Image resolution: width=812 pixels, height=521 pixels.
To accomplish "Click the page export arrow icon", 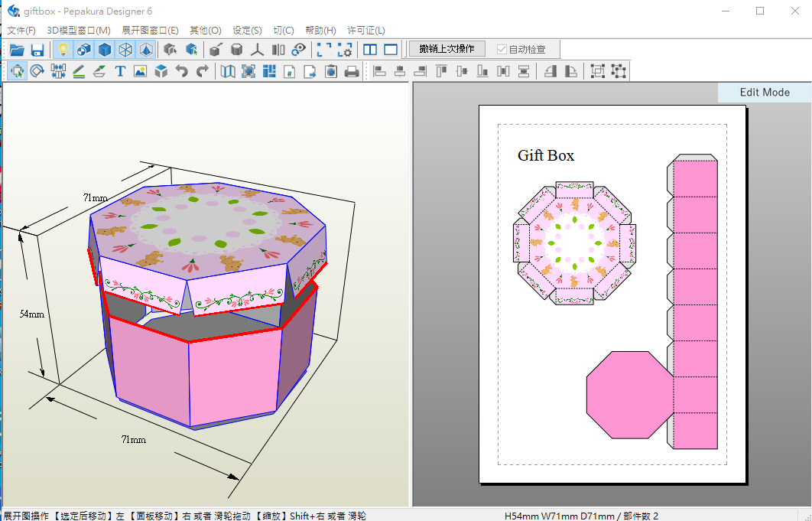I will pos(310,71).
